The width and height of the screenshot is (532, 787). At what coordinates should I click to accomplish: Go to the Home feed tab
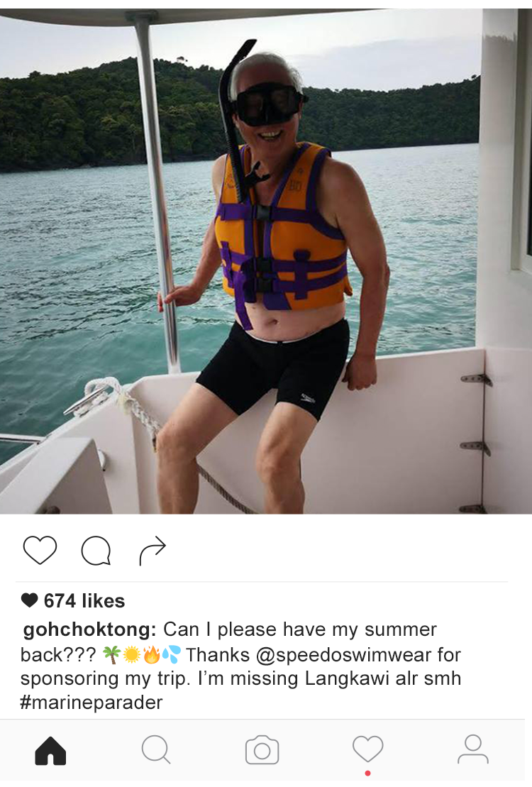pos(50,751)
